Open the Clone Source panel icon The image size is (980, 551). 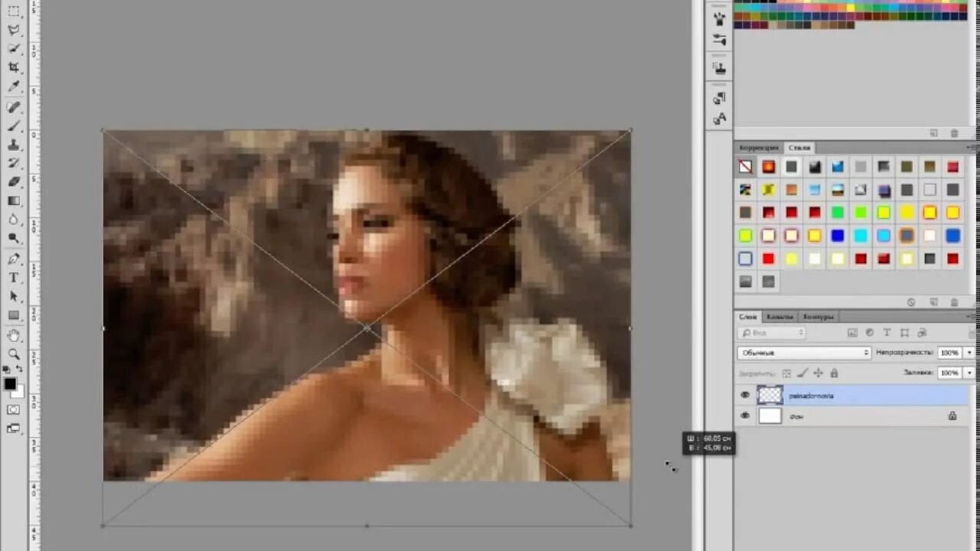(x=719, y=68)
